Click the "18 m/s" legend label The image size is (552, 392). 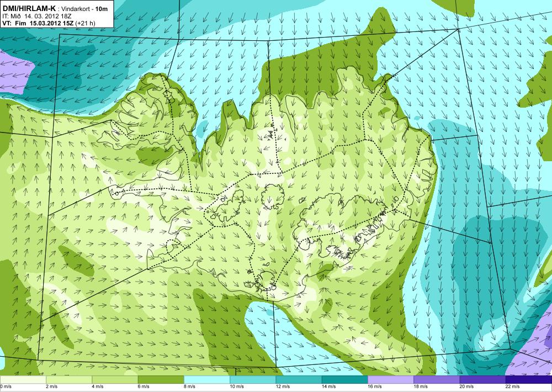421,386
